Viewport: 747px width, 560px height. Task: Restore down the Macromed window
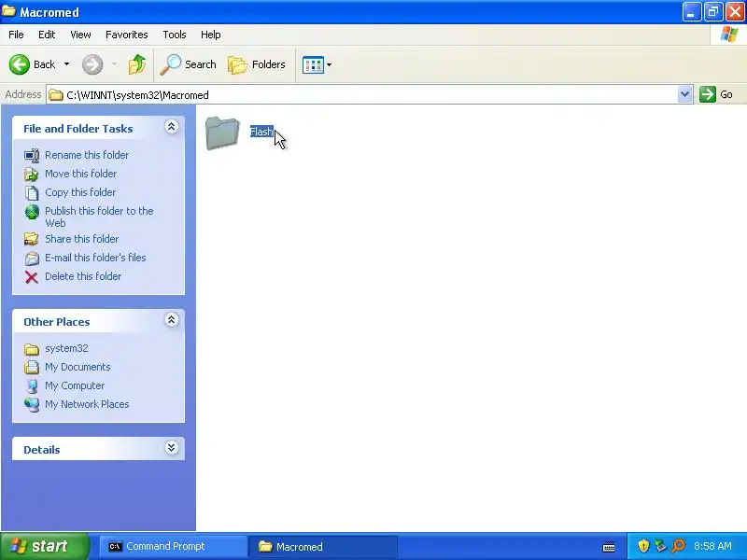[713, 12]
